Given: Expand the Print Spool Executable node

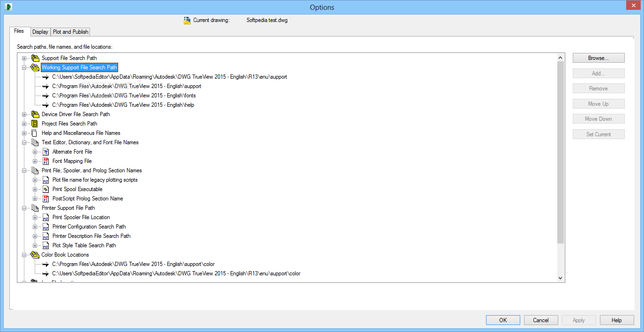Looking at the screenshot, I should pos(35,189).
